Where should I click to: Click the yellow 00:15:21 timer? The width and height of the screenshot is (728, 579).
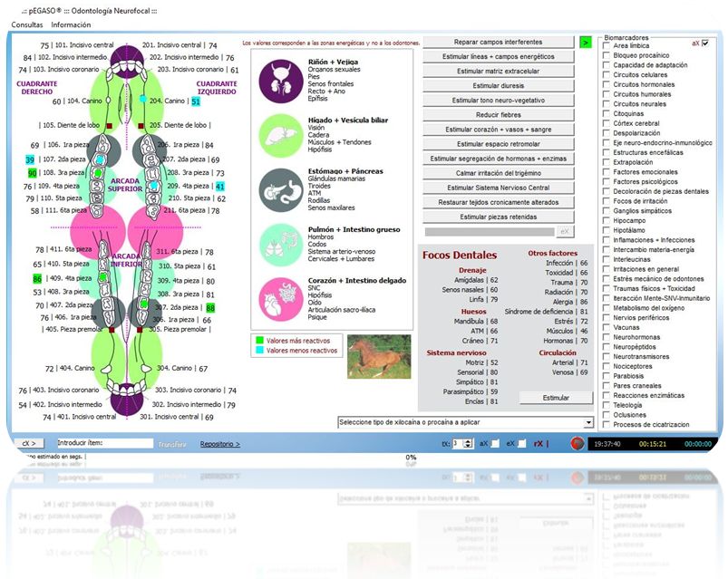pyautogui.click(x=653, y=444)
